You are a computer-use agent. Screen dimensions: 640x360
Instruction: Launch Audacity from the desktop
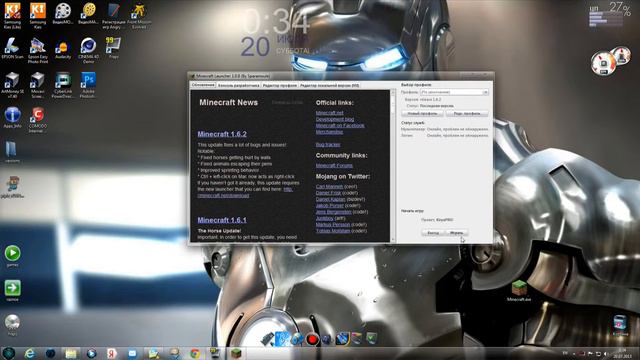point(63,50)
